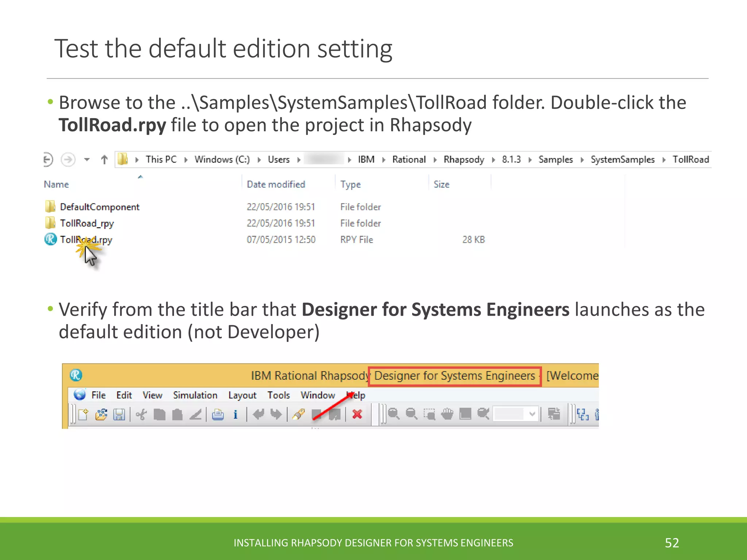The image size is (747, 560).
Task: Go up one folder level in Explorer
Action: [x=104, y=159]
